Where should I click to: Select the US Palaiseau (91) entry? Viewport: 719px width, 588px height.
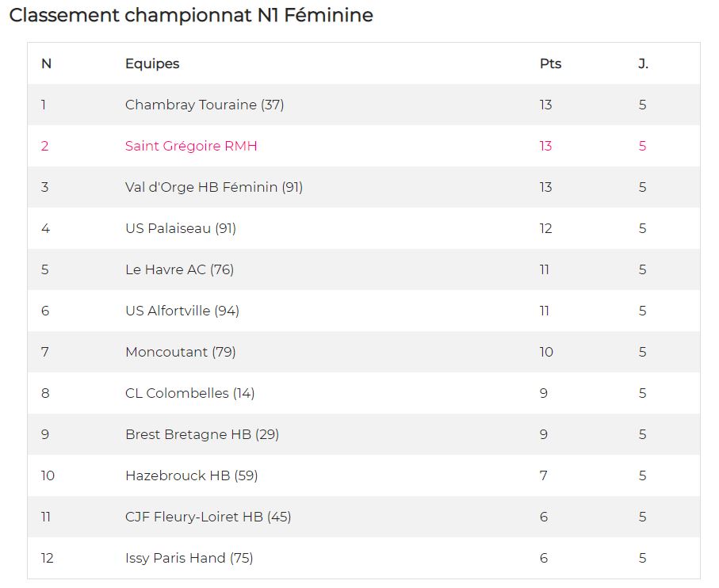(x=181, y=228)
